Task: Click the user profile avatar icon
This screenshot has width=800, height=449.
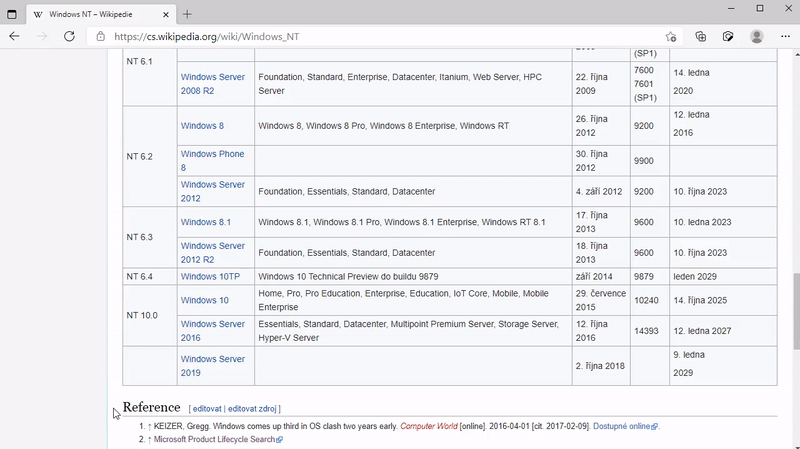Action: point(757,36)
